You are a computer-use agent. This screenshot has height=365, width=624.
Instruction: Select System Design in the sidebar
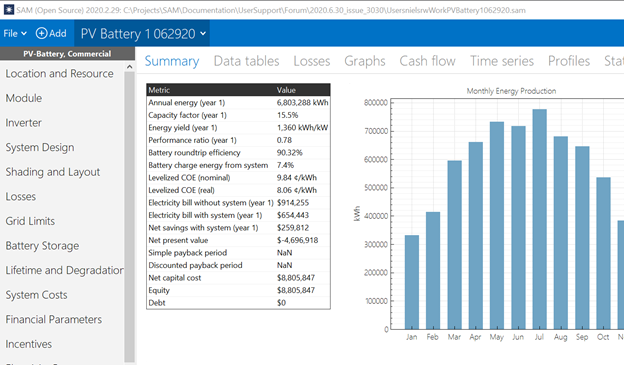(40, 147)
